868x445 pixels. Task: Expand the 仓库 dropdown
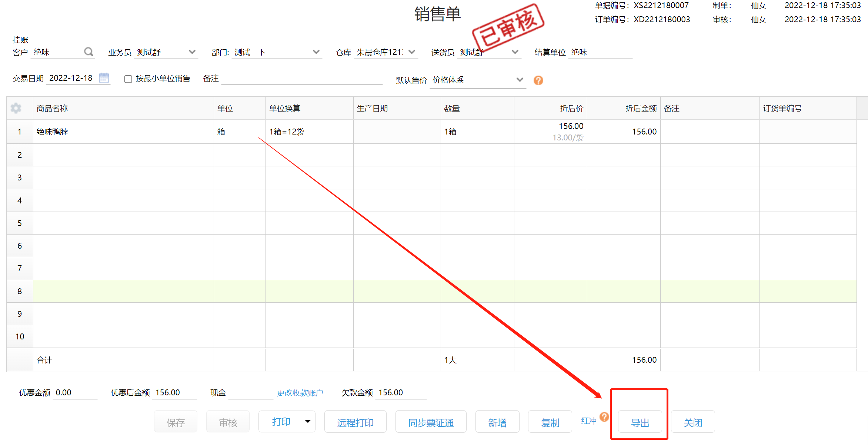412,52
